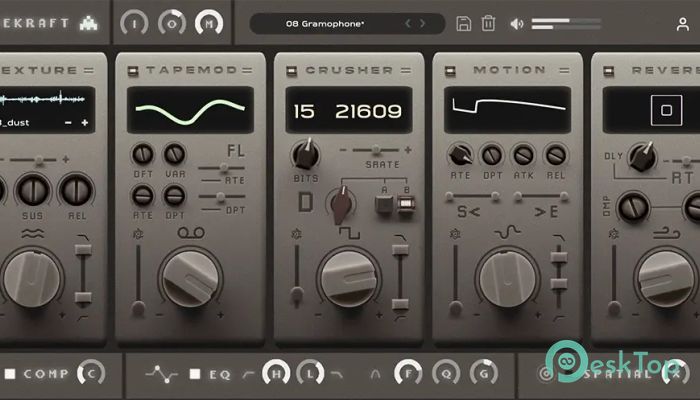The width and height of the screenshot is (700, 400).
Task: Click the M mix knob in top bar
Action: (209, 22)
